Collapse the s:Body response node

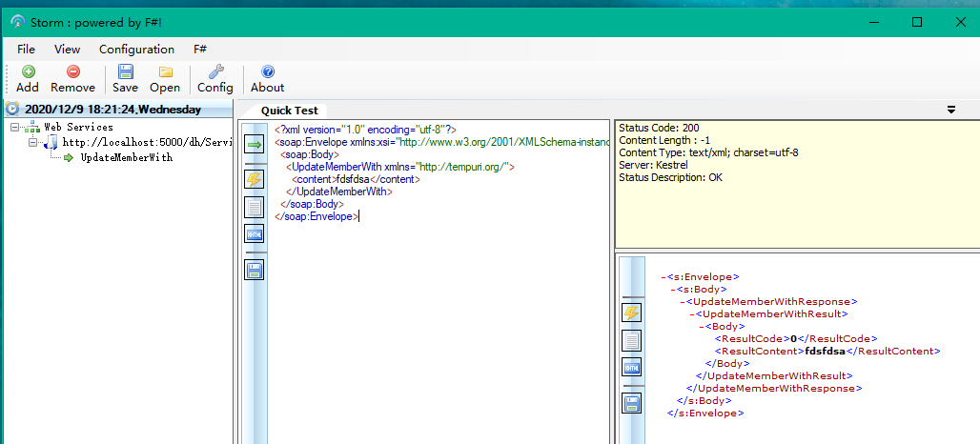click(x=672, y=289)
